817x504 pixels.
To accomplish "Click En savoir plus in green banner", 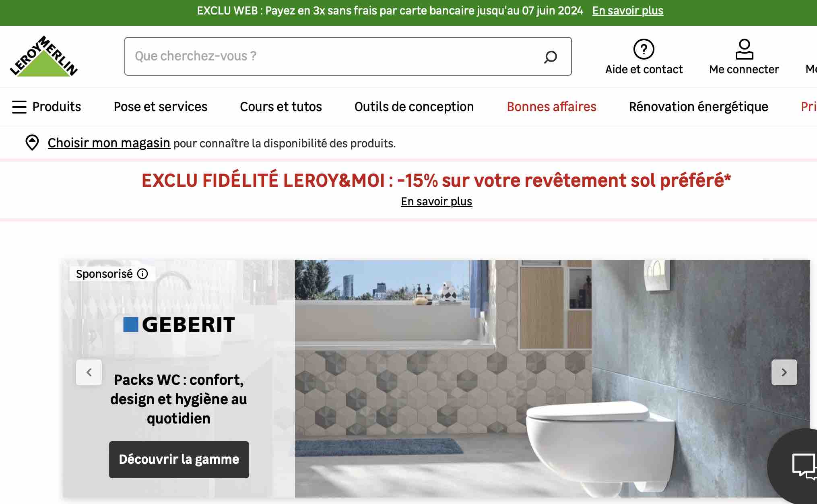I will (627, 10).
